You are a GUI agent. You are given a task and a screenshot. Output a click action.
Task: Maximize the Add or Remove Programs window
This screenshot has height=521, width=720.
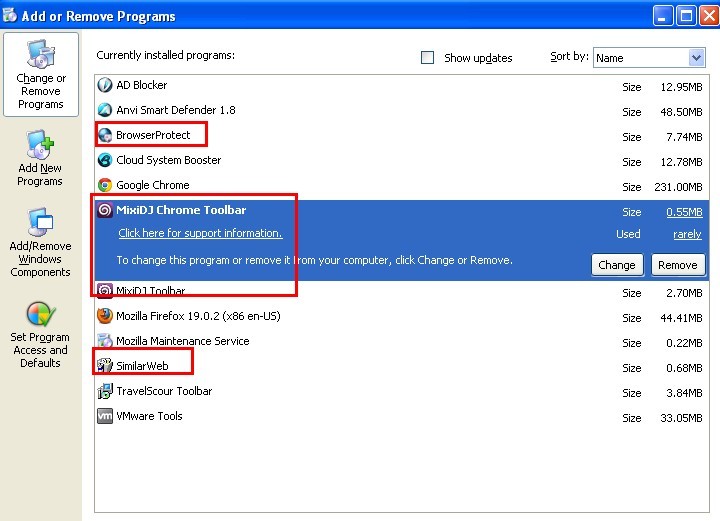point(686,16)
